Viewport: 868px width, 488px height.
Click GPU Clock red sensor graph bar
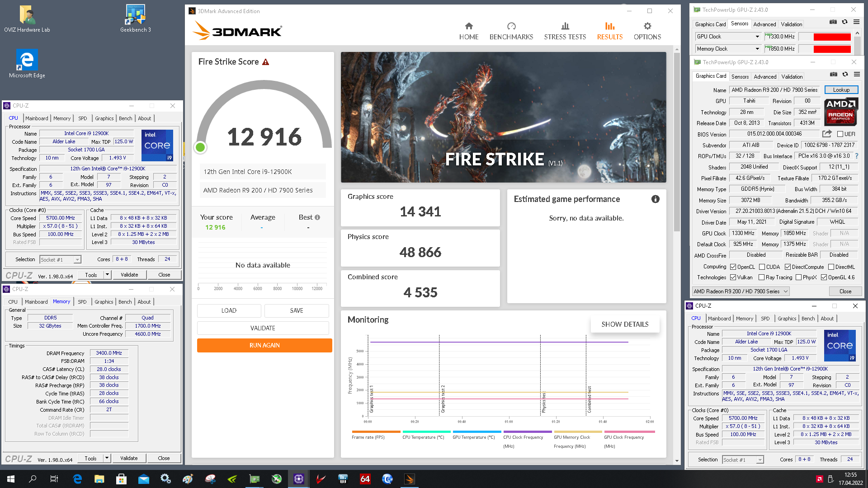coord(832,37)
